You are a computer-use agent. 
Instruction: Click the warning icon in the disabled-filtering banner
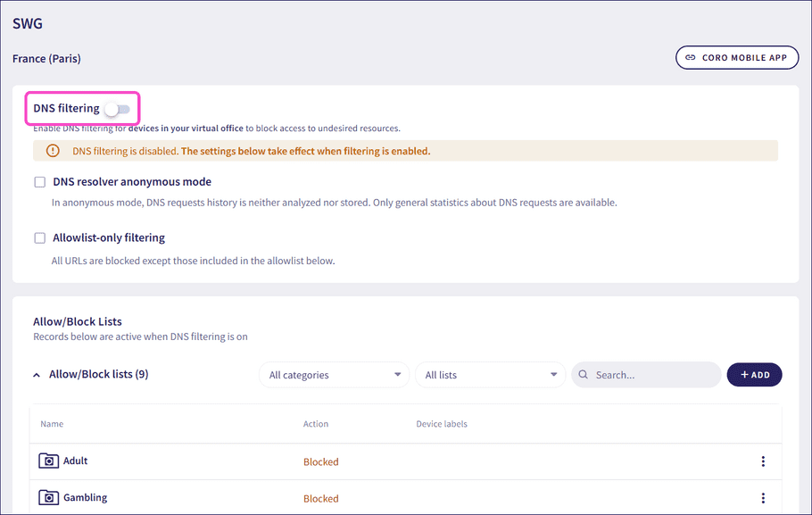click(x=52, y=152)
